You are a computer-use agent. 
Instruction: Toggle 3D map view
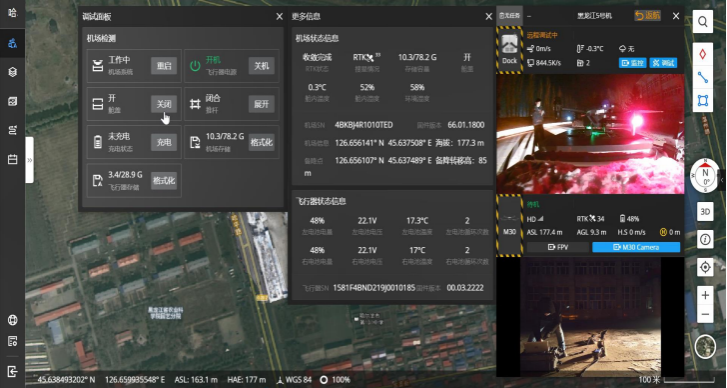pyautogui.click(x=705, y=212)
